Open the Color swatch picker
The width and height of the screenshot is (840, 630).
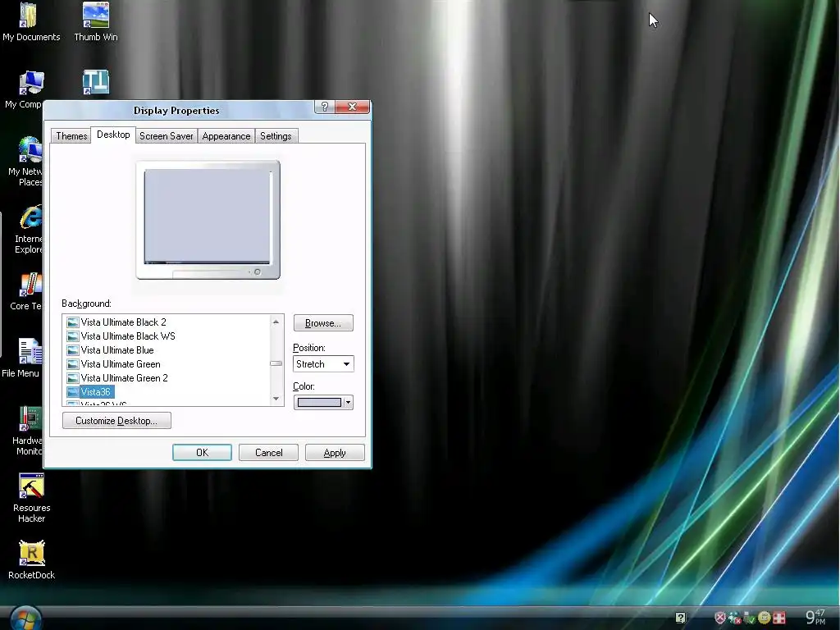click(319, 402)
